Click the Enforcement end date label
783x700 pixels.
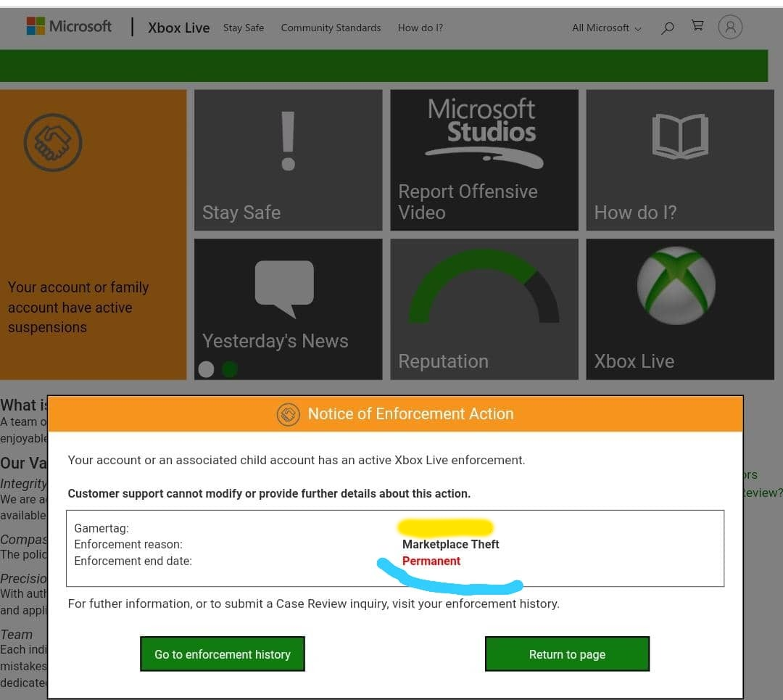(x=133, y=561)
